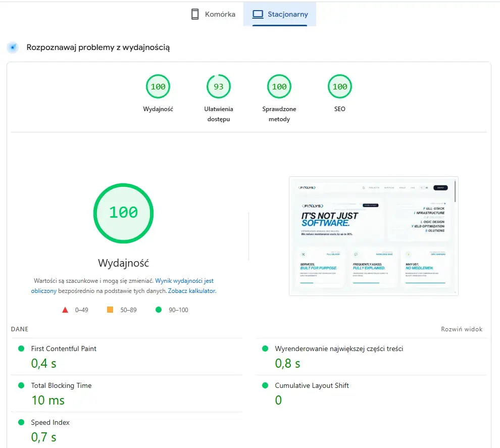Click the mobile phone icon
This screenshot has height=448, width=500.
click(x=195, y=14)
